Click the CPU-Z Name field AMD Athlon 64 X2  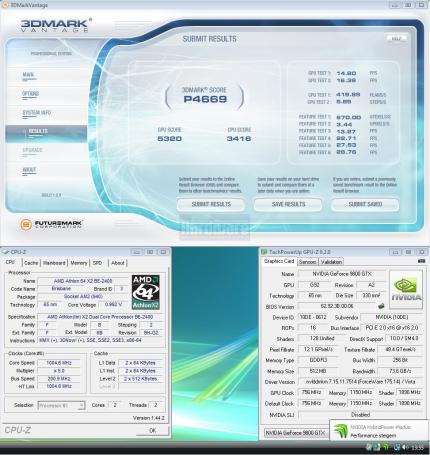point(83,281)
